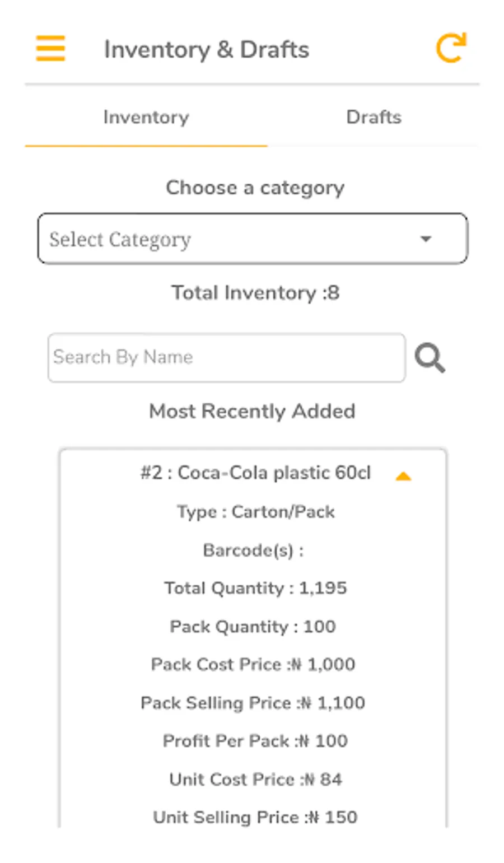Click the magnifying glass search icon
Screen dimensions: 504x863
[x=430, y=358]
